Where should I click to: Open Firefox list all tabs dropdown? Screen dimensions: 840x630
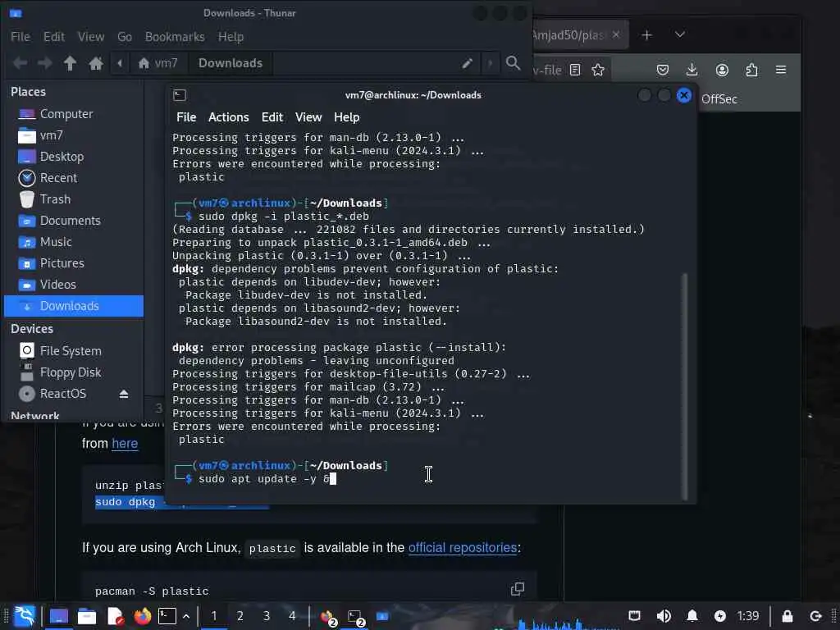(680, 34)
